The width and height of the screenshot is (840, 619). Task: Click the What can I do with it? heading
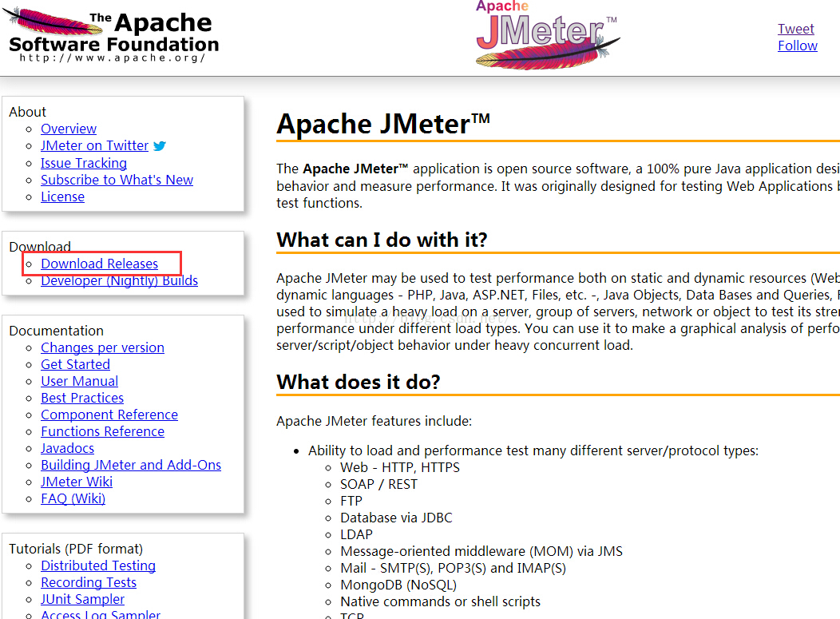382,240
